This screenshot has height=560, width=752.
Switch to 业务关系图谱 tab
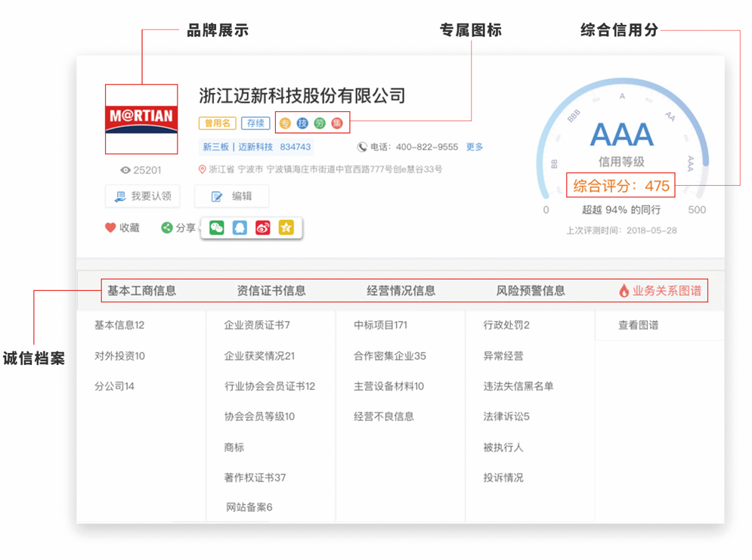pyautogui.click(x=661, y=291)
